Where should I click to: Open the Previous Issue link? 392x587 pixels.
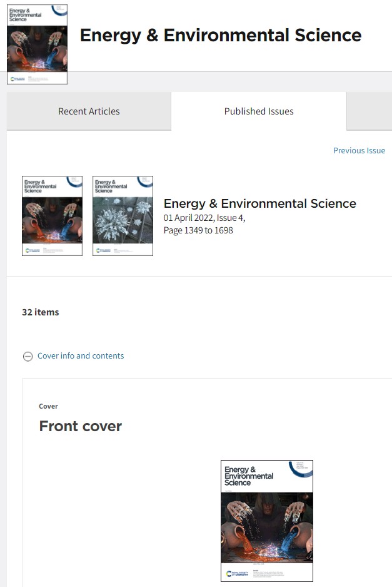click(359, 150)
